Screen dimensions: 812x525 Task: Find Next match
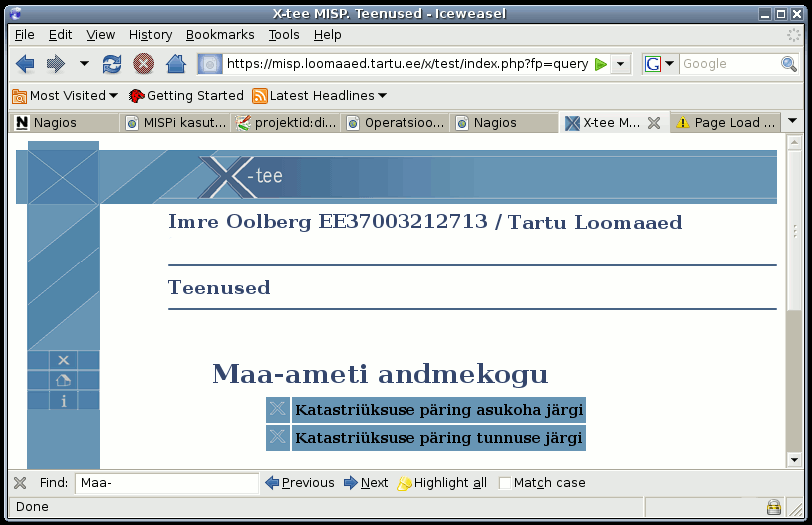click(366, 483)
